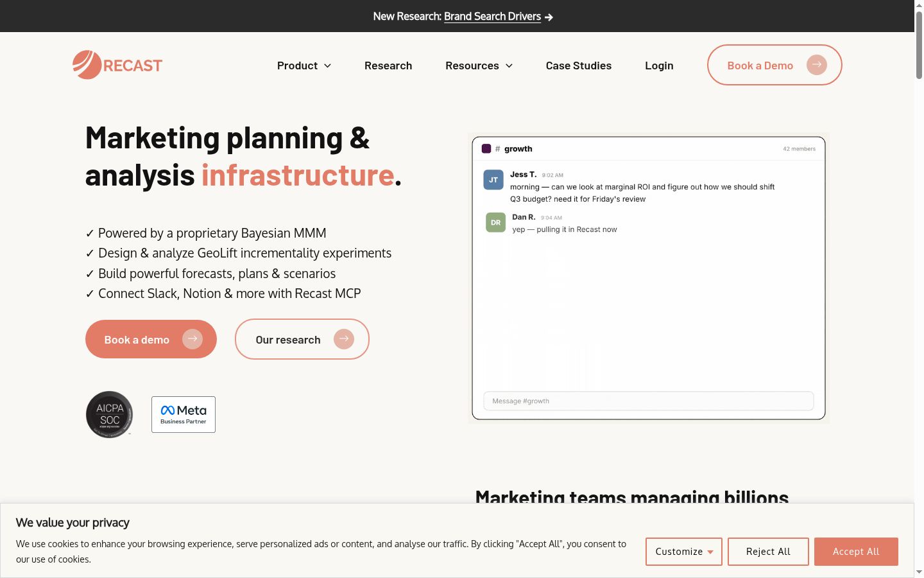Click the arrow icon in Book a Demo header button
The height and width of the screenshot is (578, 924).
[817, 65]
